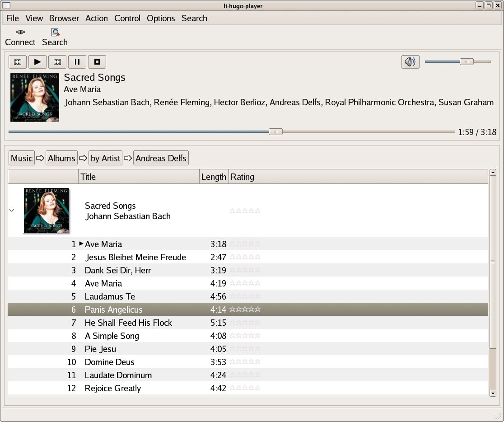Click the scroll up arrow of track list
504x422 pixels.
[493, 173]
